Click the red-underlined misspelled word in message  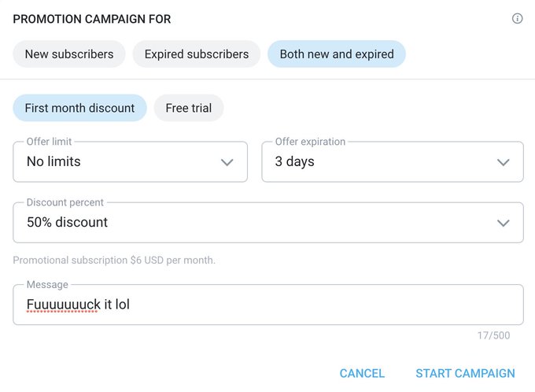tap(64, 305)
